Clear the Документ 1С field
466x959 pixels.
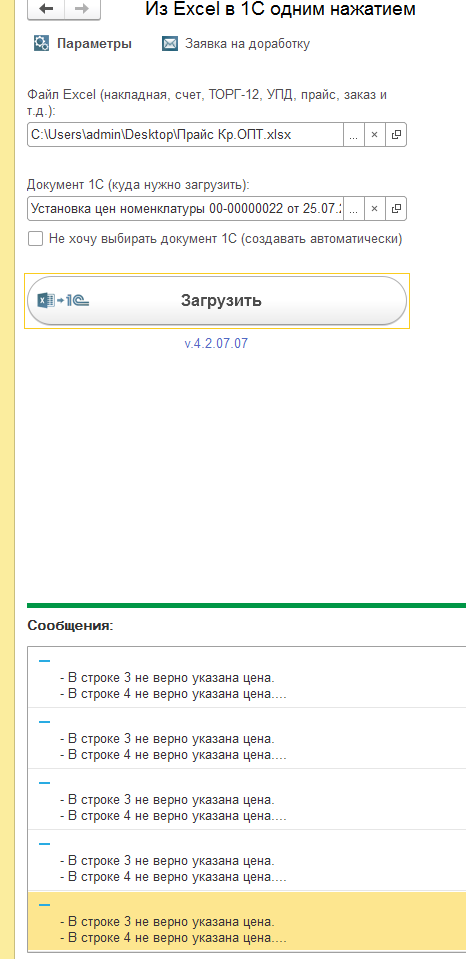(375, 209)
